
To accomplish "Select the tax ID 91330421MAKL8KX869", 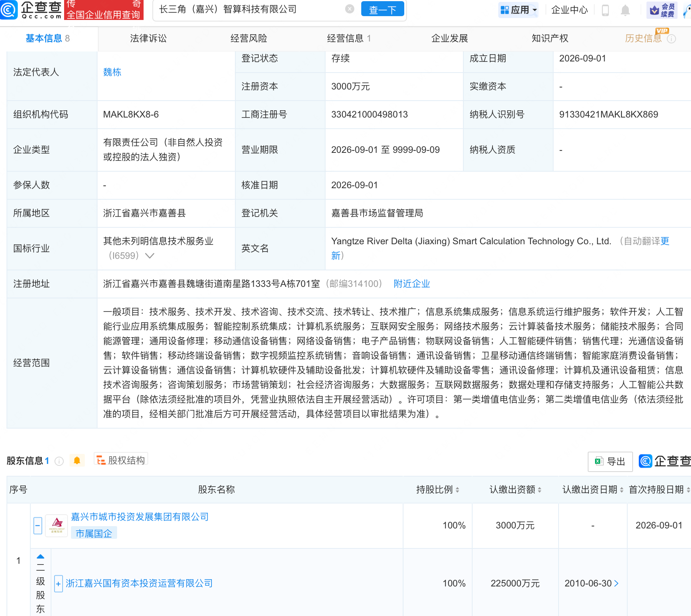I will [608, 114].
